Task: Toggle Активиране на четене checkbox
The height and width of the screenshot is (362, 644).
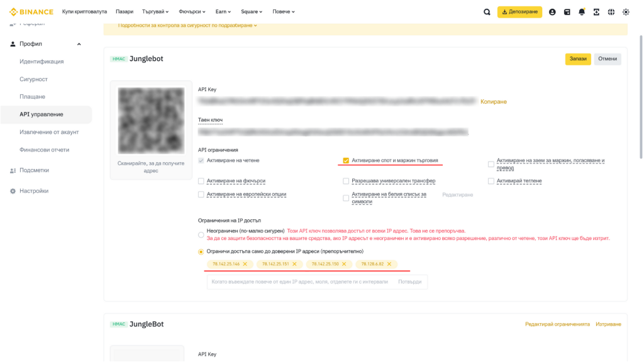Action: tap(201, 160)
